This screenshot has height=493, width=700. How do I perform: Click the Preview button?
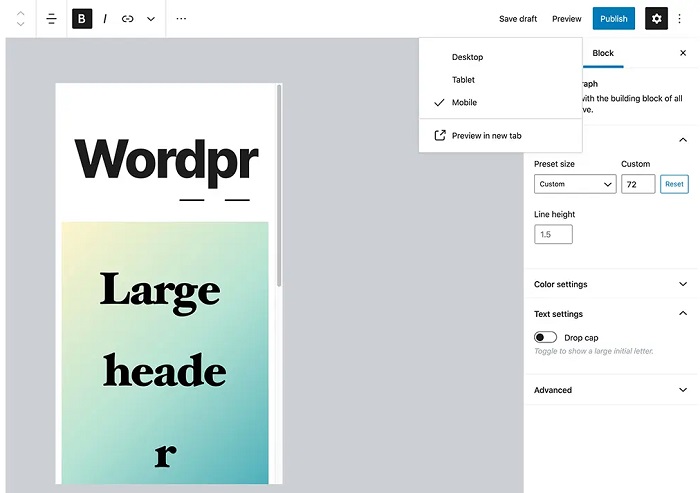click(x=567, y=19)
